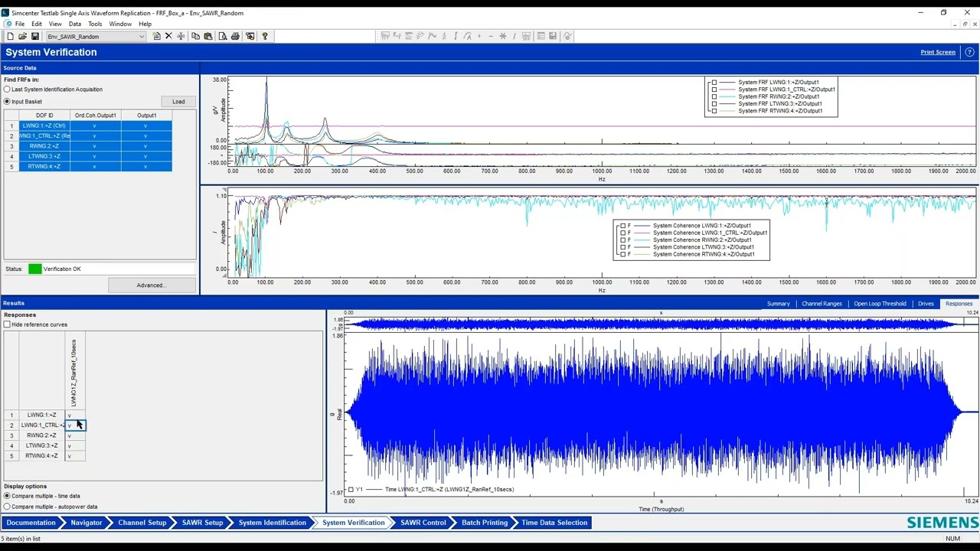
Task: Select the RTWNG:4:+Z row in Source Data
Action: [x=44, y=166]
